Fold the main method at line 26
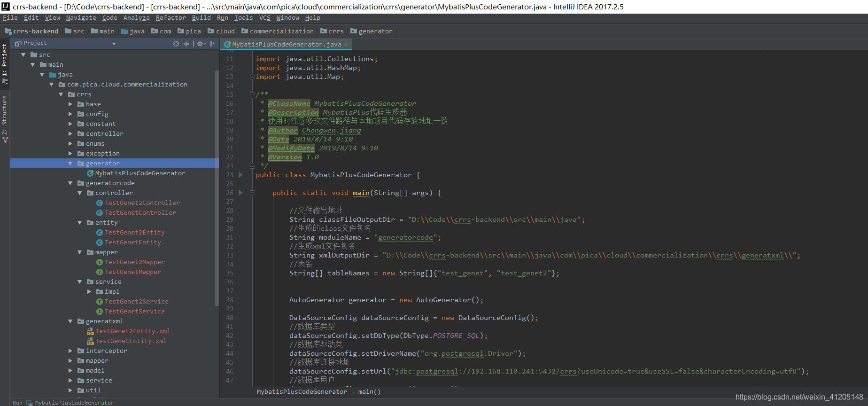868x406 pixels. point(252,193)
